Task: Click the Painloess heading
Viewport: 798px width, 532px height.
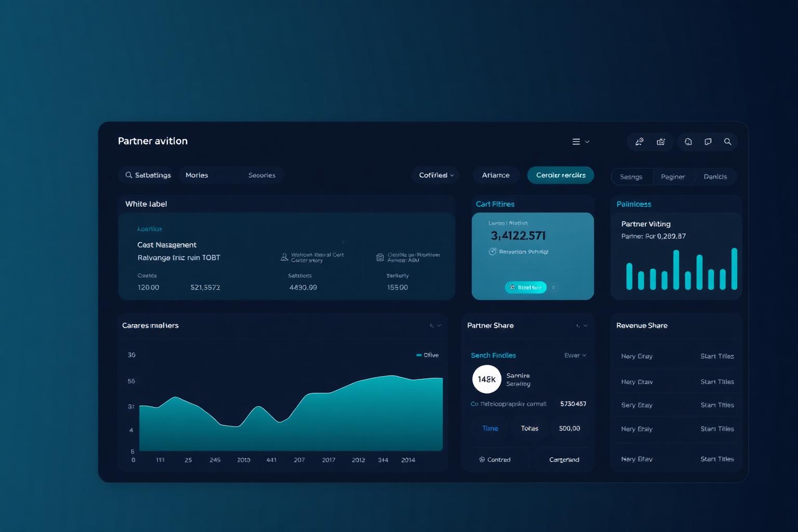Action: coord(634,204)
